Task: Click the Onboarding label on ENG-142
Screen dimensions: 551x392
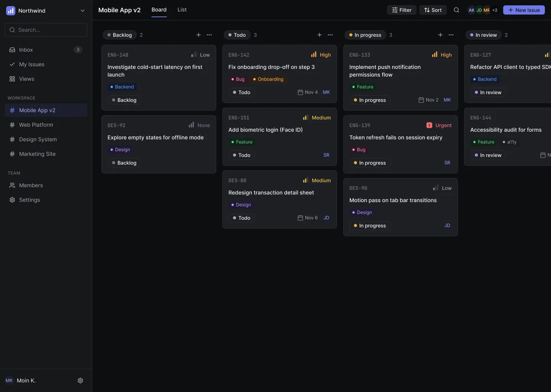Action: (x=268, y=79)
